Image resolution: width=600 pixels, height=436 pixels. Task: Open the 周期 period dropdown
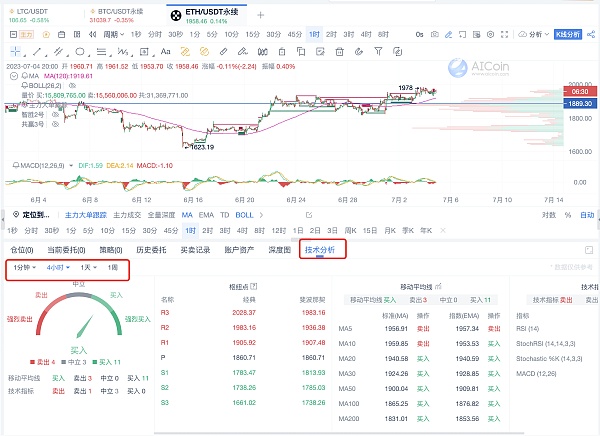114,34
